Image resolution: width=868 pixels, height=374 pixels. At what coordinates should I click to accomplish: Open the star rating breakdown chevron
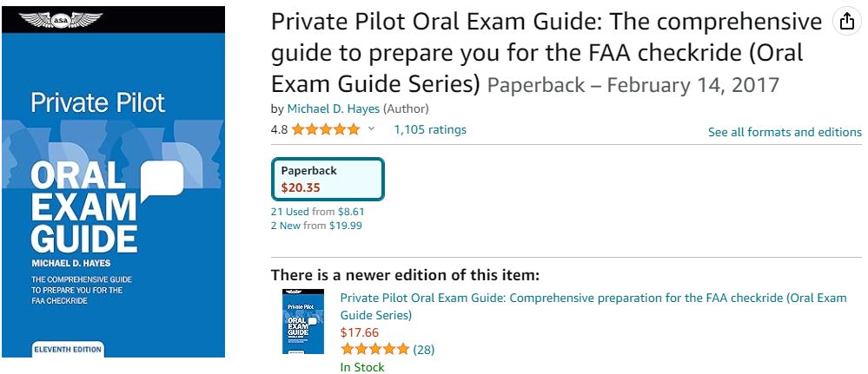coord(372,129)
